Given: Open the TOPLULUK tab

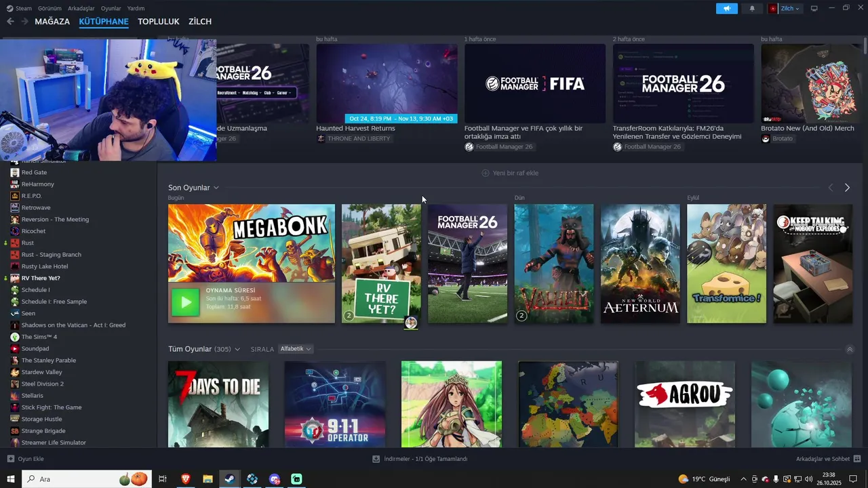Looking at the screenshot, I should pyautogui.click(x=159, y=22).
